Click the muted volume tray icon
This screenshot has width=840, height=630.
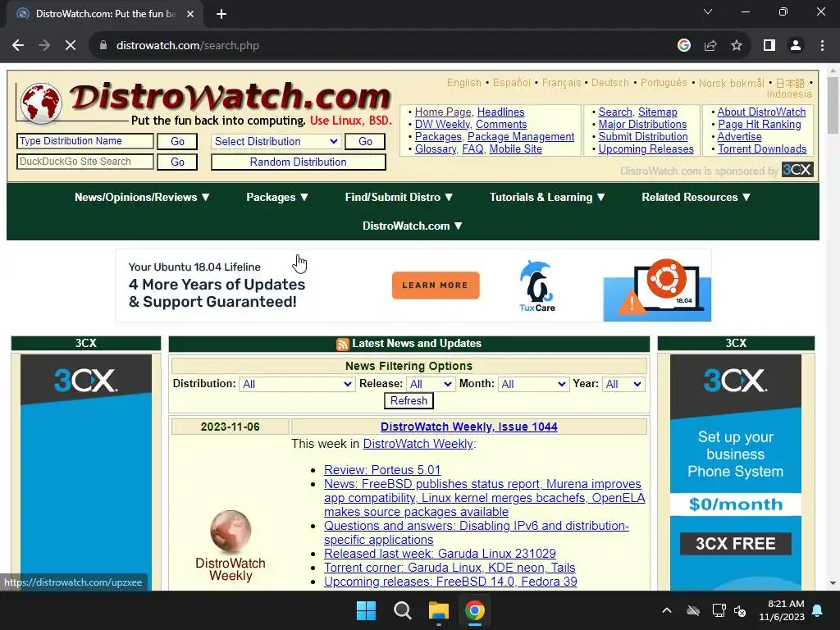pyautogui.click(x=741, y=610)
